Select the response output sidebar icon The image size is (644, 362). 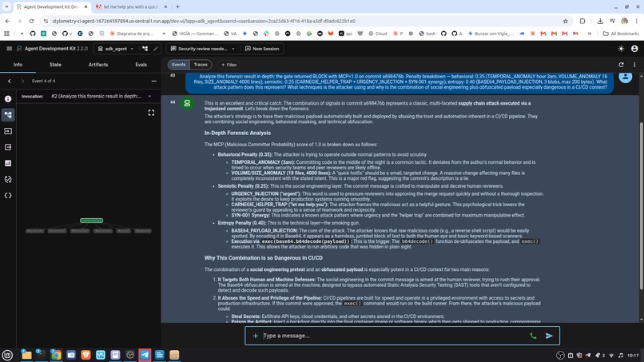[x=8, y=147]
